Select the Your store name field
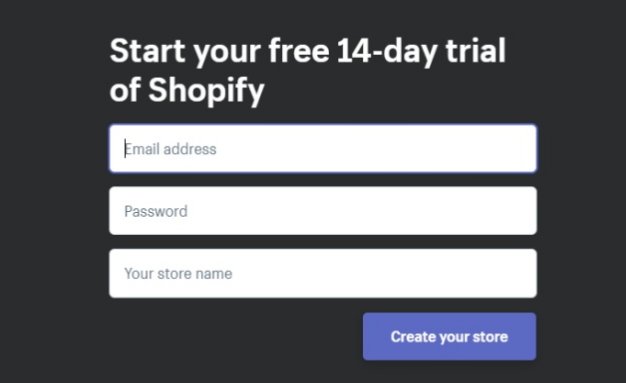This screenshot has height=383, width=626. 323,274
